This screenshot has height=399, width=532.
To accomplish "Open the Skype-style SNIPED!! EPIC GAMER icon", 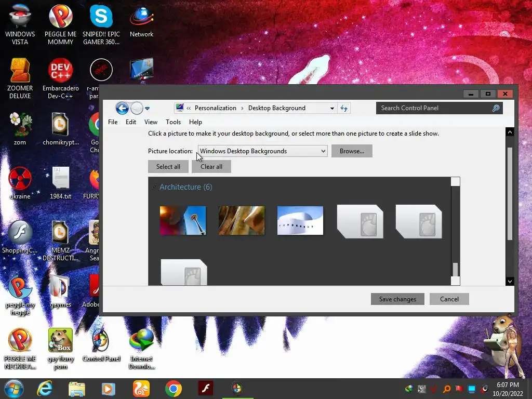I will point(101,25).
